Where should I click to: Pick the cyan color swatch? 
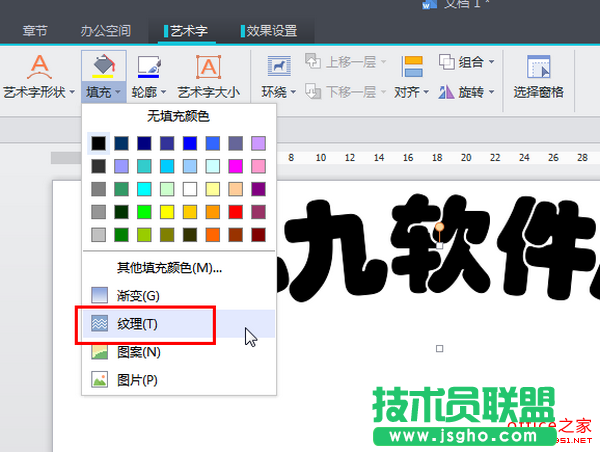click(144, 189)
